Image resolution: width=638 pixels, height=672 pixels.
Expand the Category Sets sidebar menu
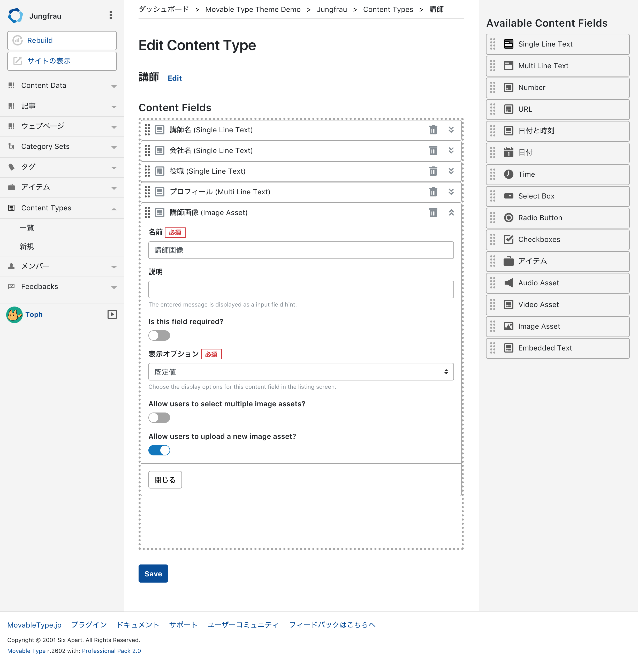click(x=62, y=147)
